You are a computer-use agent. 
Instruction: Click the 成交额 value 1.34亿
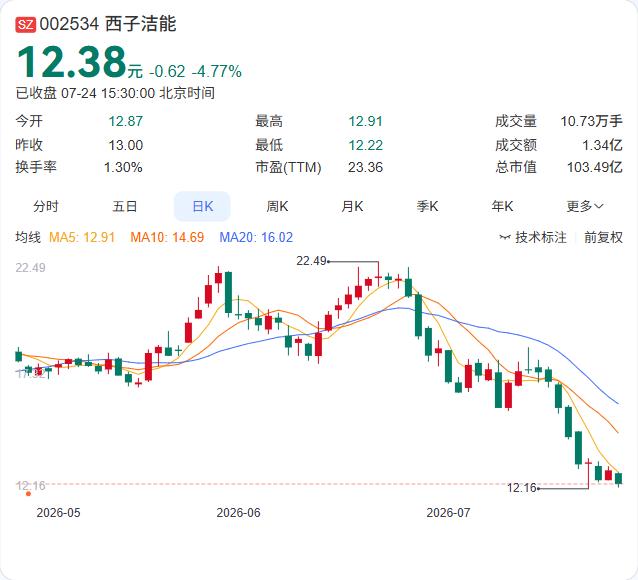tap(602, 145)
